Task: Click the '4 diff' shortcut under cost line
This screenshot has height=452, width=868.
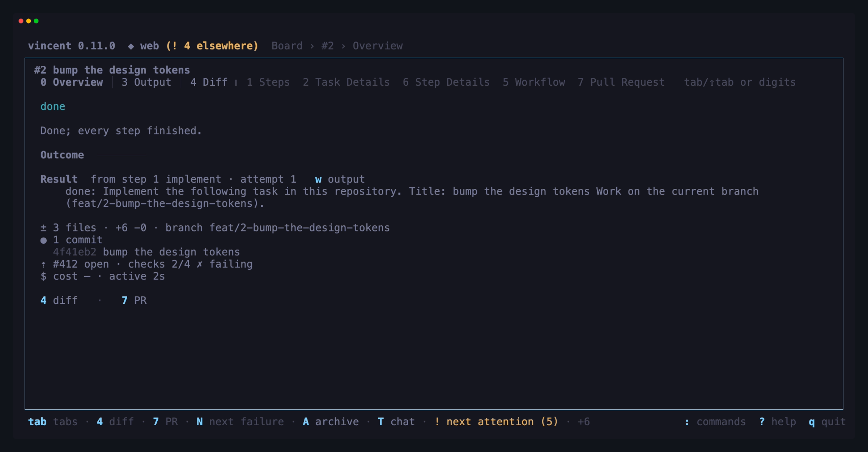Action: pyautogui.click(x=59, y=300)
